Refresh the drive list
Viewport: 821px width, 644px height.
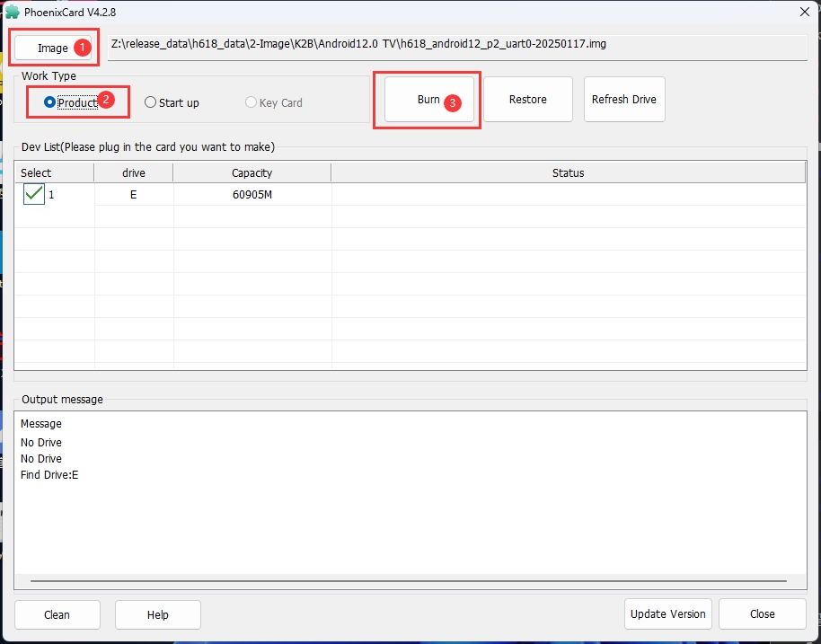(623, 100)
